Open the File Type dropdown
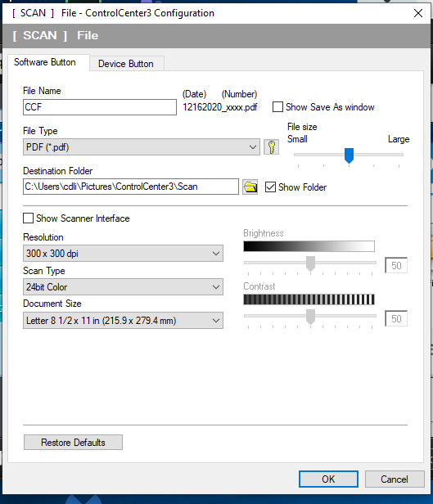Screen dimensions: 433x504 tap(142, 147)
